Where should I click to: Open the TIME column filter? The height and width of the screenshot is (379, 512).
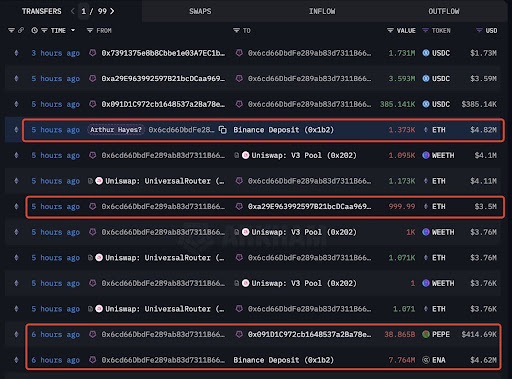coord(44,31)
